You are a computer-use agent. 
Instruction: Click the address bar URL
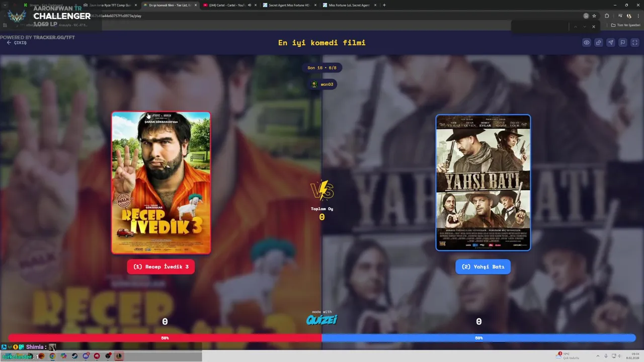pos(302,16)
